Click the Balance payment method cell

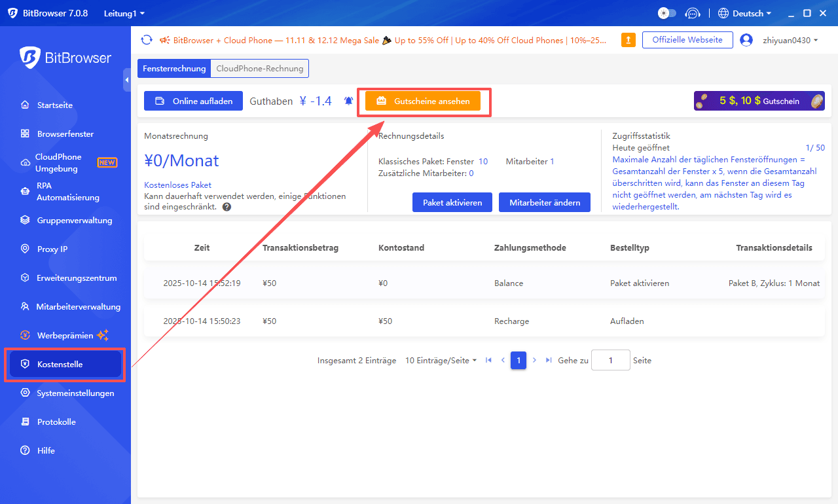coord(509,283)
